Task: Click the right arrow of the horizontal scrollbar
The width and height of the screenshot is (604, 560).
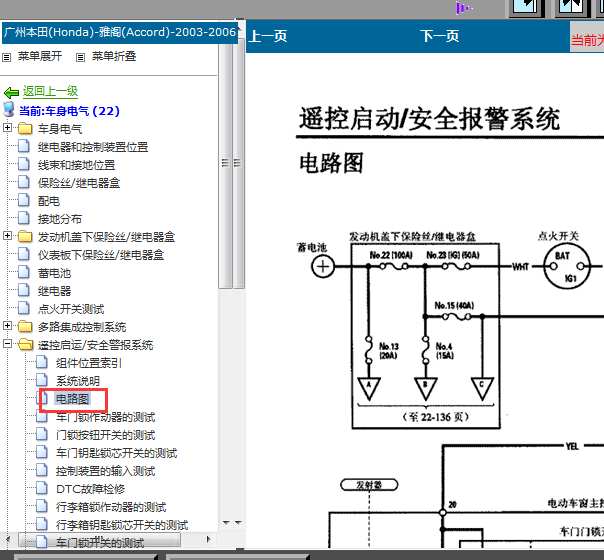Action: tap(209, 540)
